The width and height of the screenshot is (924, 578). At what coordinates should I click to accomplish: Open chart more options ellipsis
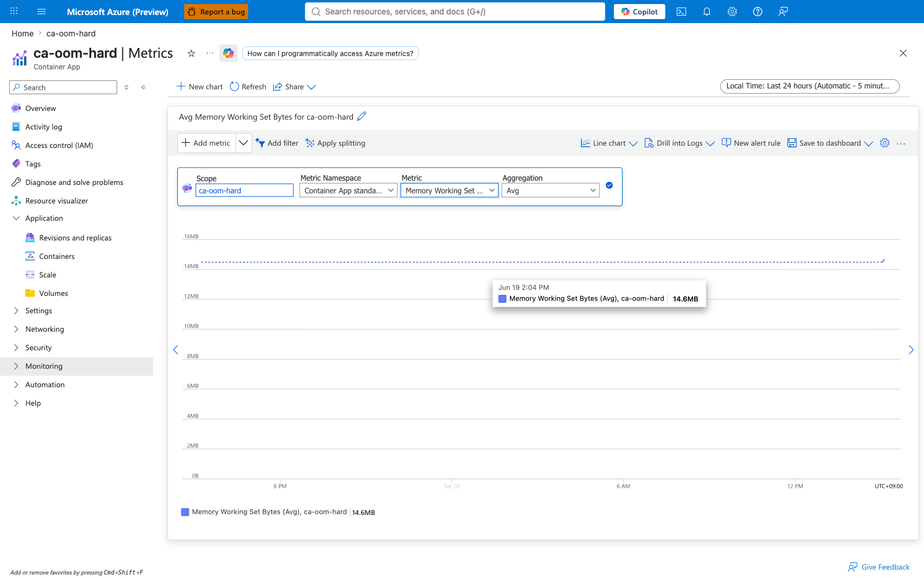click(901, 143)
